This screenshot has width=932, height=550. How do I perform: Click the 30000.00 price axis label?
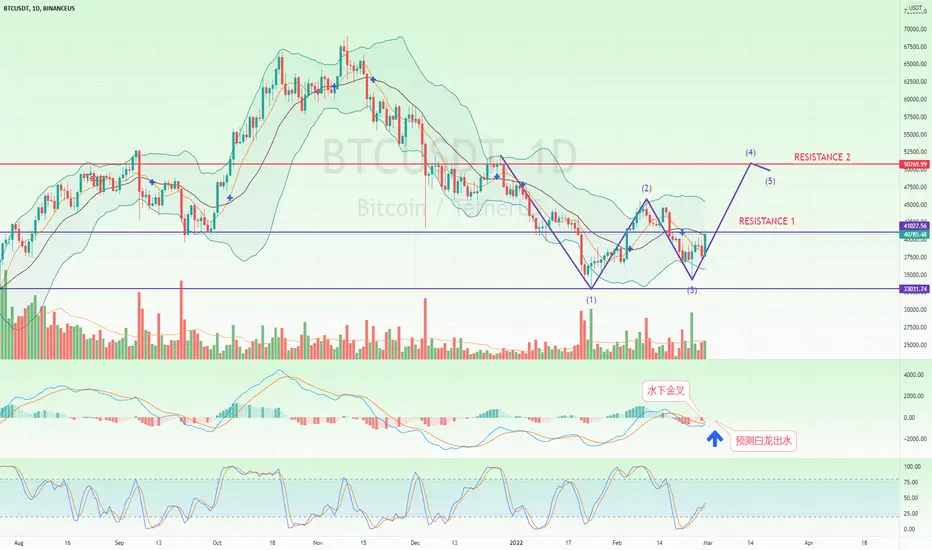[x=915, y=310]
